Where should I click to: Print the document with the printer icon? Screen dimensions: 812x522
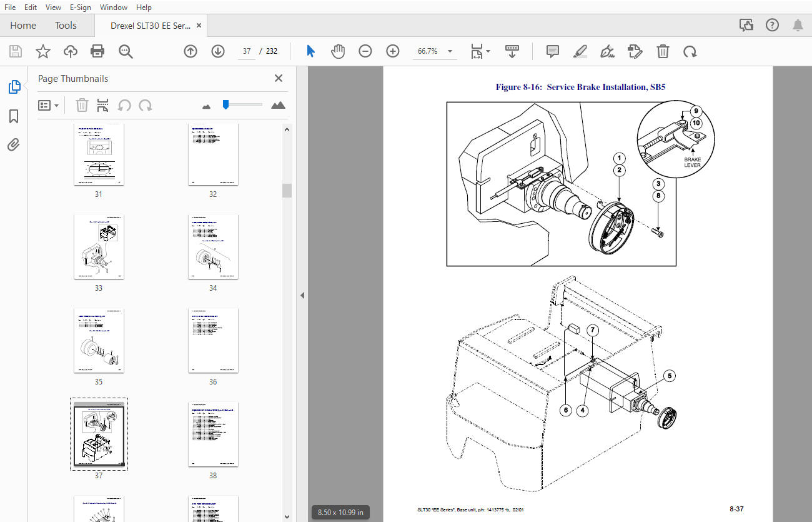[97, 51]
